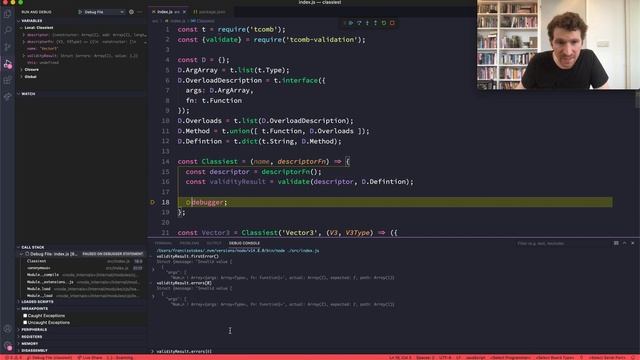This screenshot has width=640, height=360.
Task: Close the bottom panel
Action: click(633, 243)
